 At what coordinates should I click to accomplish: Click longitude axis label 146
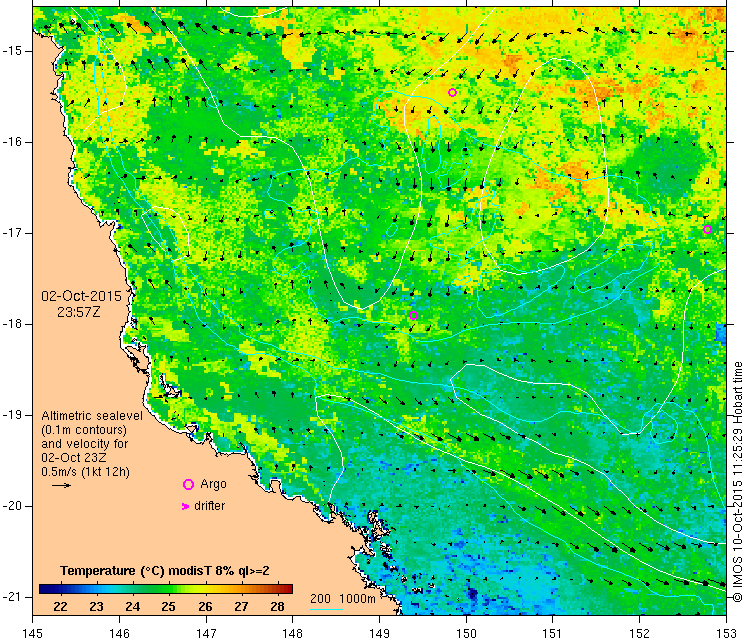tap(119, 633)
